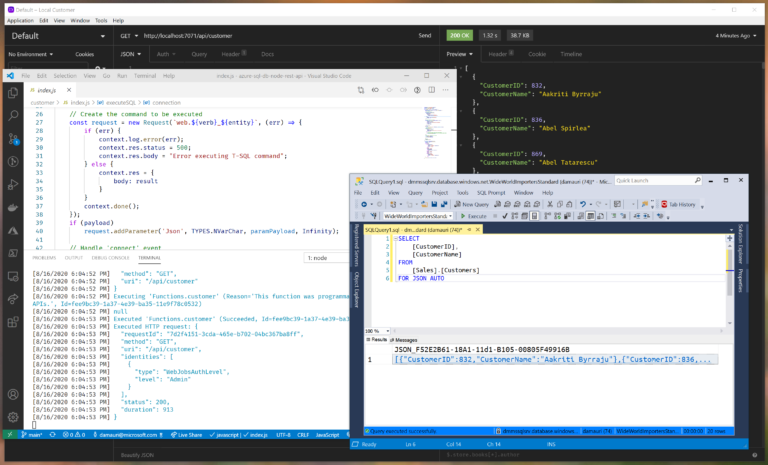Click the main branch in VS Code status bar
This screenshot has height=465, width=768.
pos(32,435)
